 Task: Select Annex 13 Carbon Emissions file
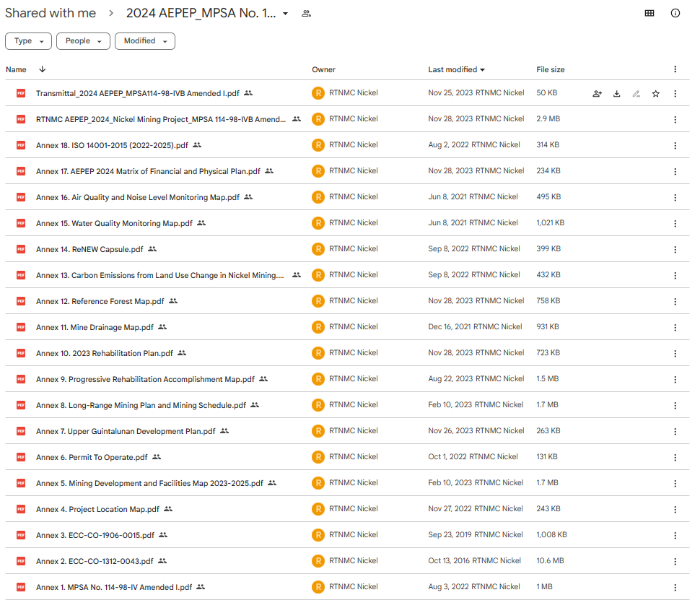[x=159, y=275]
